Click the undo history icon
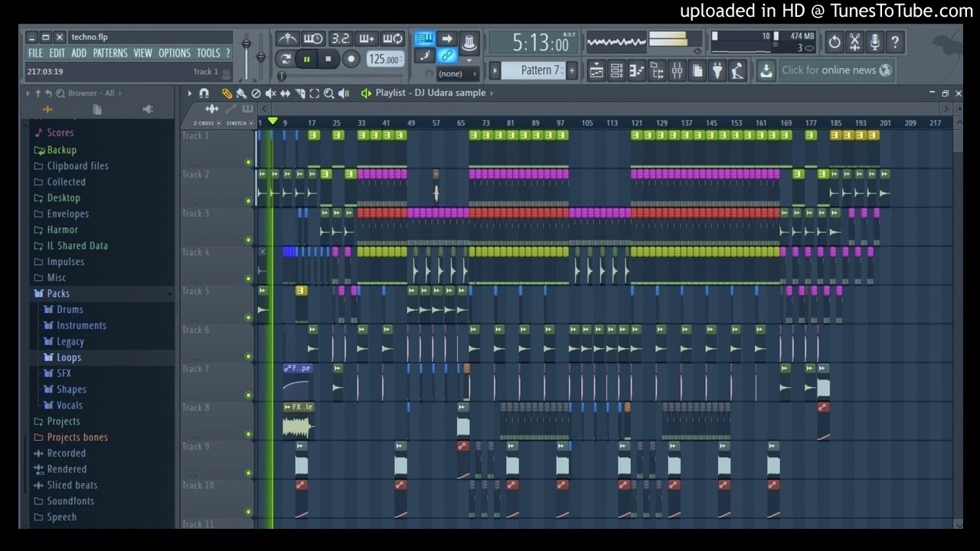Image resolution: width=980 pixels, height=551 pixels. click(835, 42)
